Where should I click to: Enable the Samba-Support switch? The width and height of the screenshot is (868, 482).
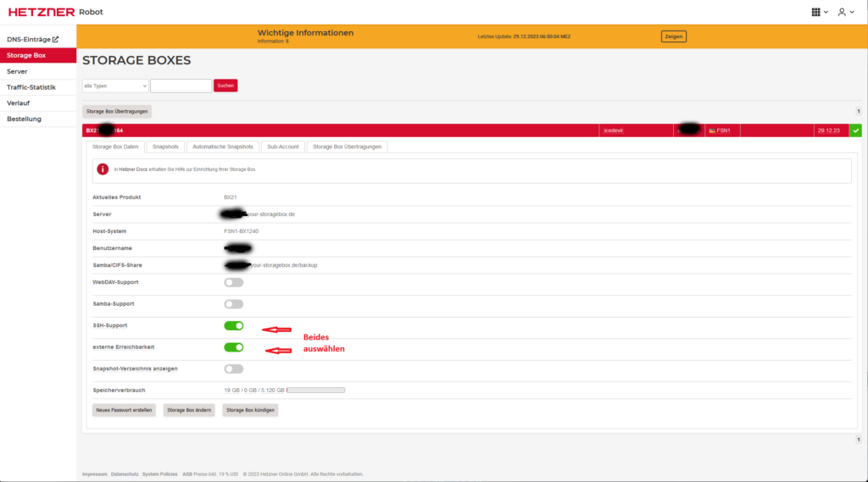coord(234,304)
